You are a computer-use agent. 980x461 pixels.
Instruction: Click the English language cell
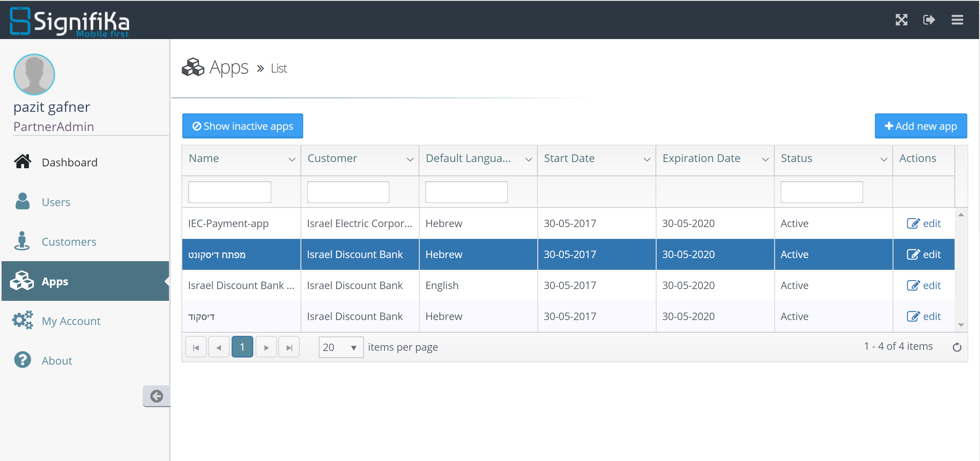(478, 285)
